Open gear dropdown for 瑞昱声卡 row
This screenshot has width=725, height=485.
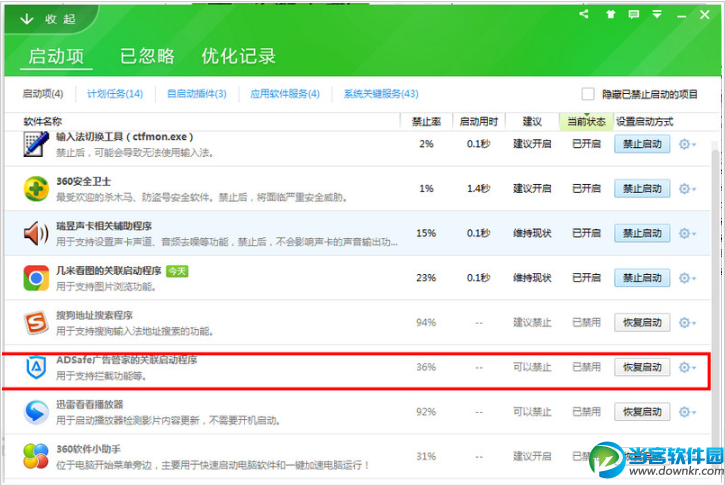point(687,233)
